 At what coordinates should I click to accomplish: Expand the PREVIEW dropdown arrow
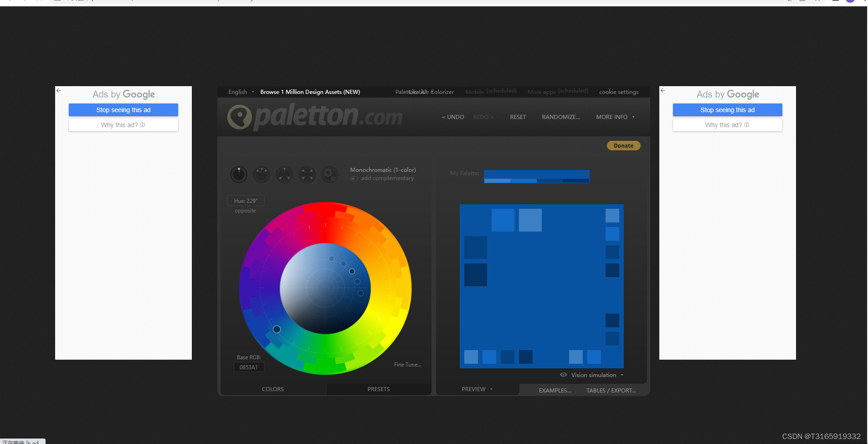(491, 389)
